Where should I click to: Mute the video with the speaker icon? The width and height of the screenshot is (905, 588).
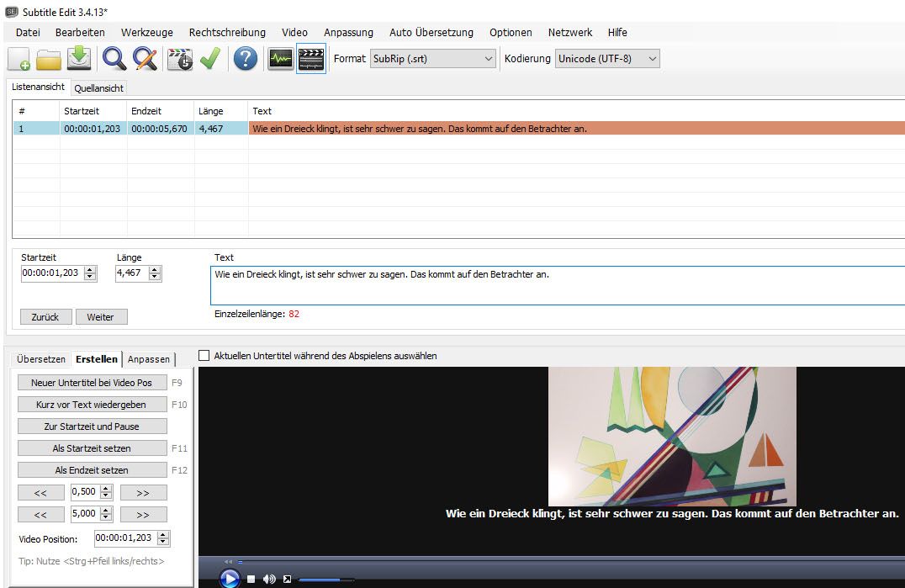(x=269, y=579)
